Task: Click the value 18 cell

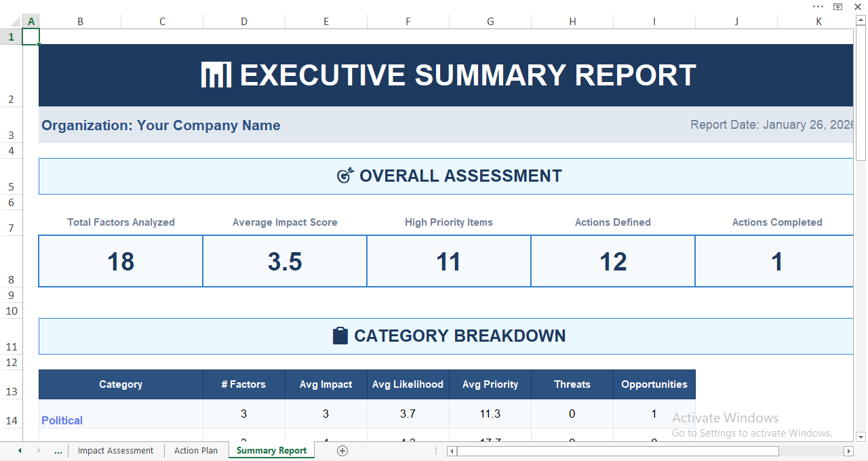Action: click(x=121, y=261)
